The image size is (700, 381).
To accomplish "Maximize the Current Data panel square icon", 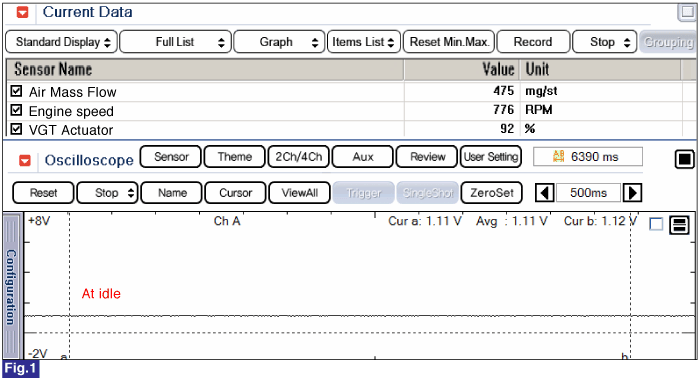I will 687,12.
